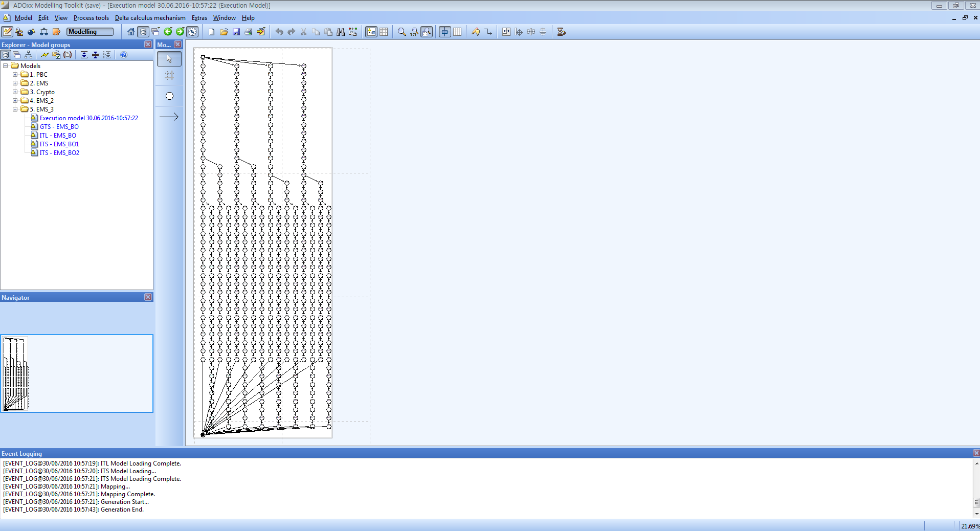This screenshot has width=980, height=531.
Task: Toggle graphical model view button
Action: pyautogui.click(x=371, y=32)
